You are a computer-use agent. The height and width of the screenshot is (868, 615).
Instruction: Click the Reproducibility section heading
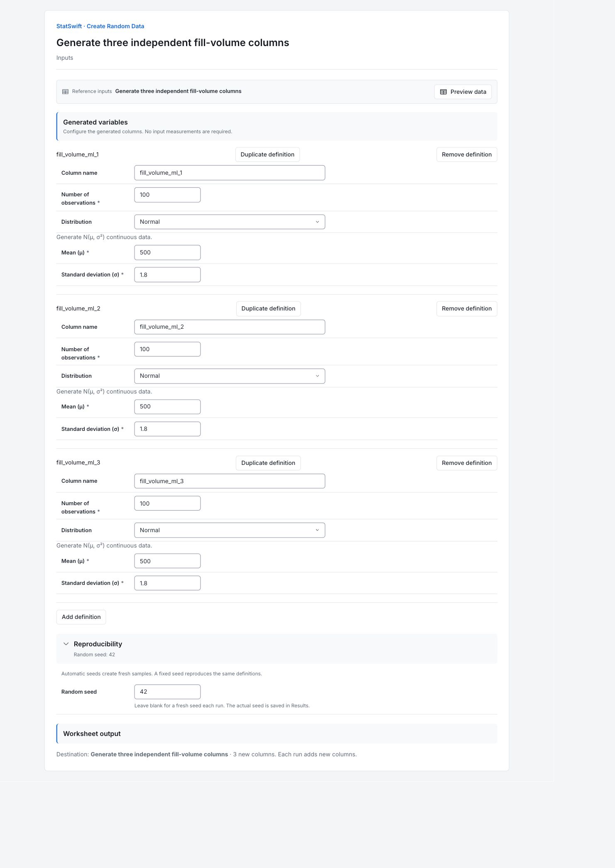(98, 644)
